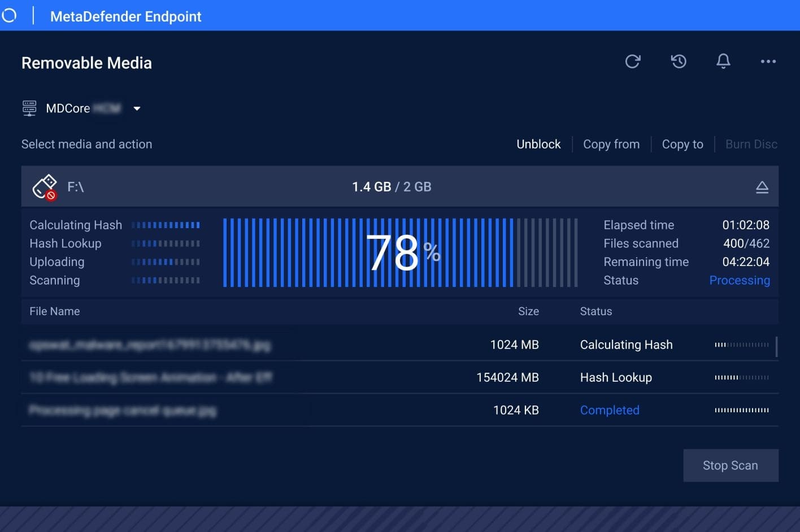
Task: Click the 78% scan progress bar
Action: point(400,252)
